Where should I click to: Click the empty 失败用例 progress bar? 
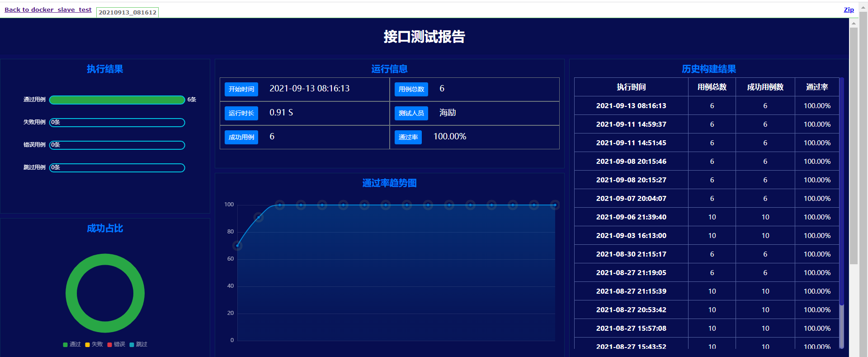coord(117,123)
